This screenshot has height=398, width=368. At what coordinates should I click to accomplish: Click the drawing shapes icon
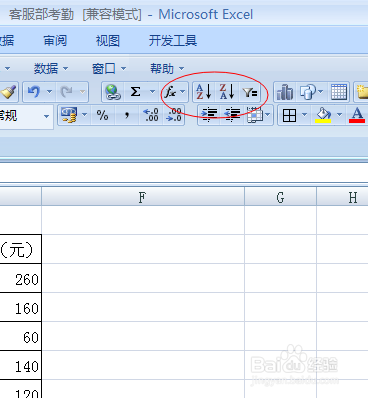click(x=307, y=92)
